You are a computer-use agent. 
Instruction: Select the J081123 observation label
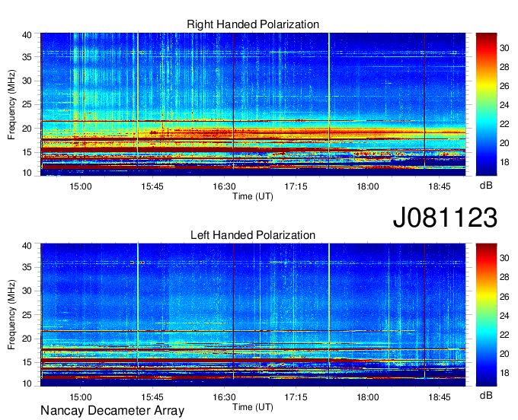[x=445, y=217]
